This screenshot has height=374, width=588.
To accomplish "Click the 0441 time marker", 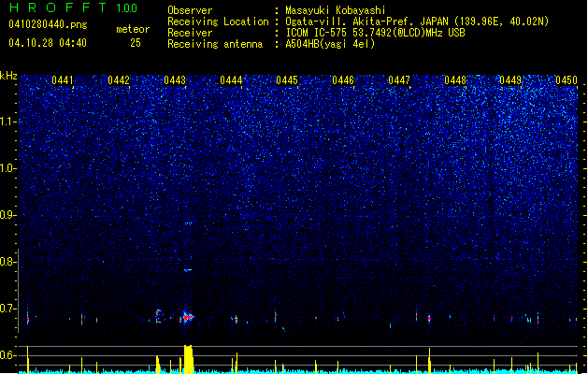I will tap(63, 80).
